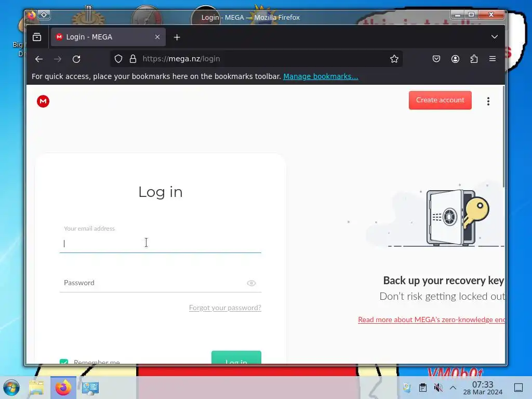This screenshot has width=532, height=399.
Task: Click the MEGA logo icon
Action: pyautogui.click(x=43, y=101)
